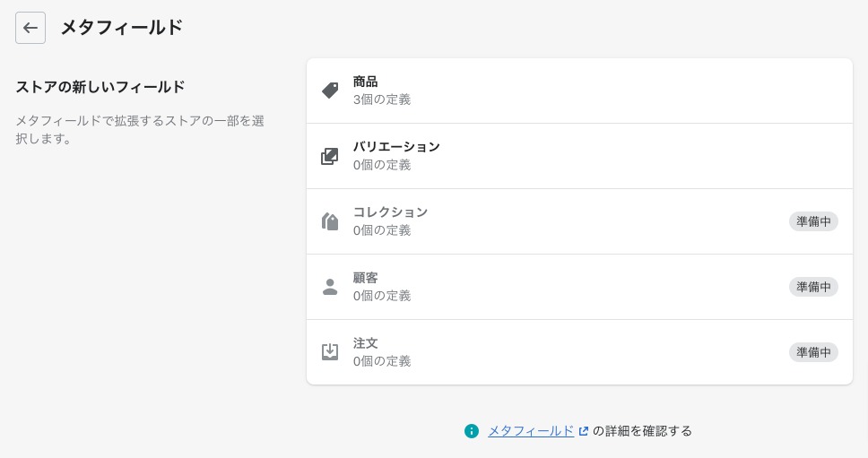Select the コレクション row label
Image resolution: width=868 pixels, height=458 pixels.
[390, 212]
